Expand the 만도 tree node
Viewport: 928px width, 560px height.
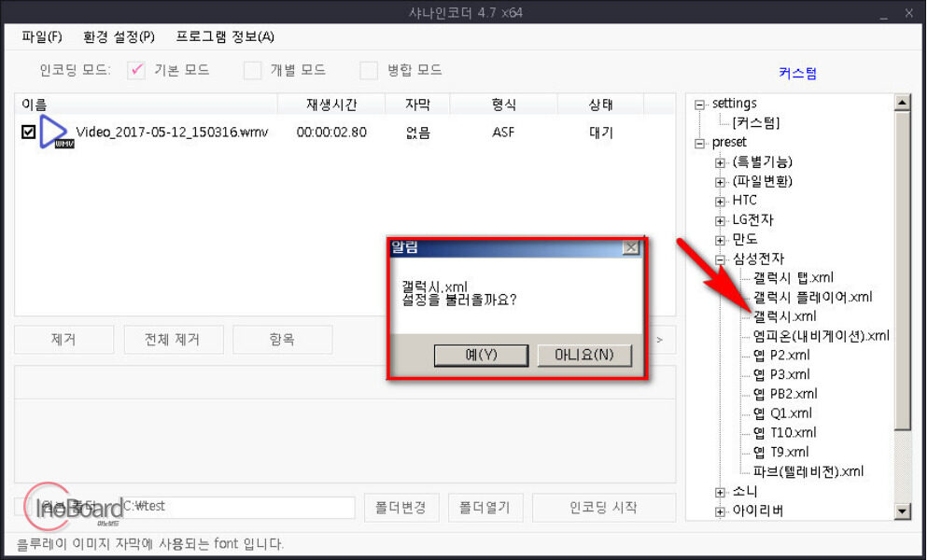pyautogui.click(x=720, y=241)
